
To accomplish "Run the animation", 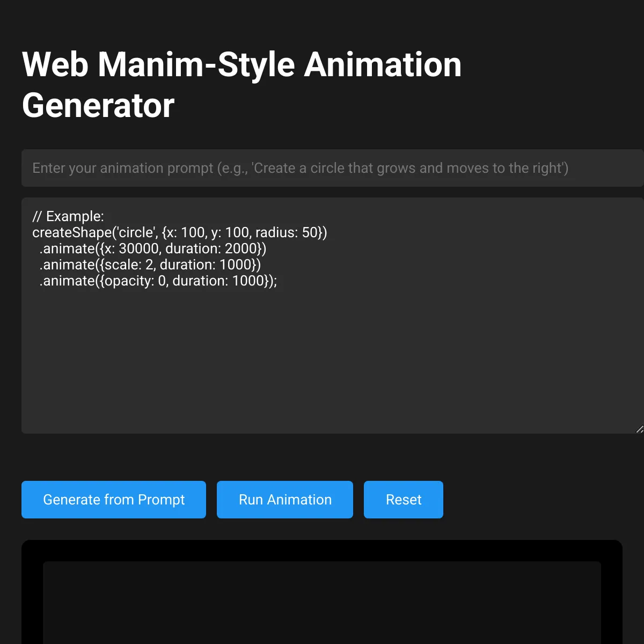I will coord(285,500).
